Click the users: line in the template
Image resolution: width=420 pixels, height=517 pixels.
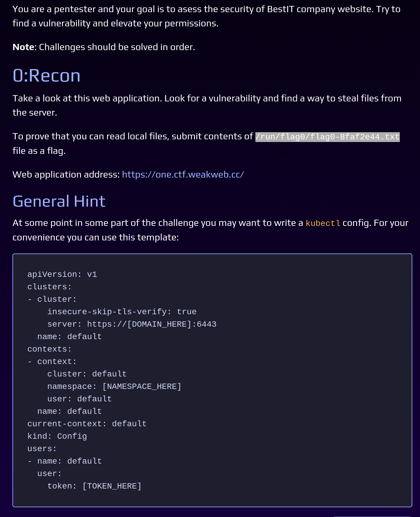pos(42,449)
